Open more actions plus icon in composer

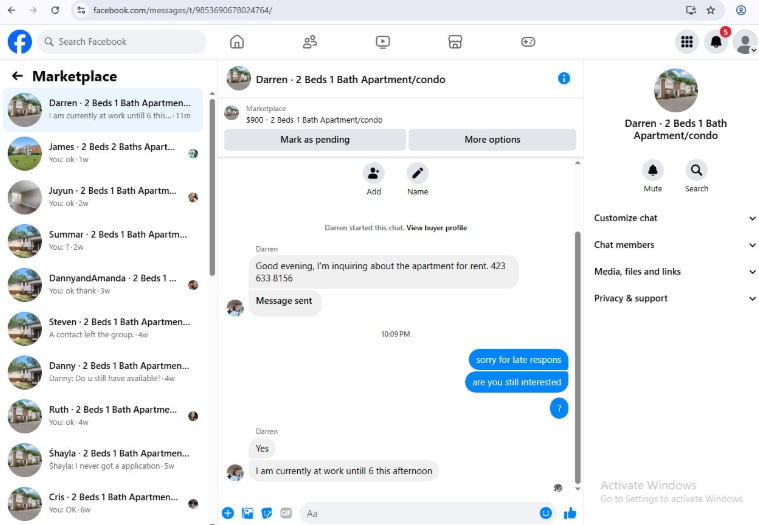point(228,513)
